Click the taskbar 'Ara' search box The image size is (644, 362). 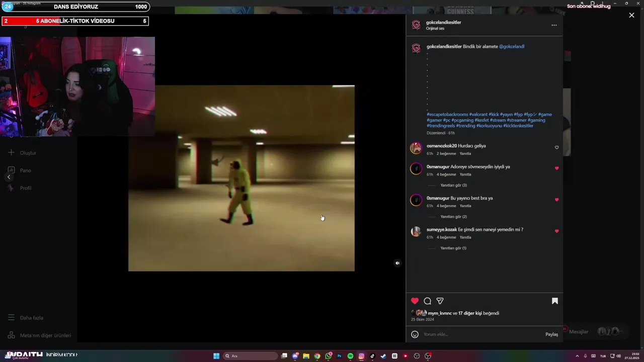click(250, 356)
